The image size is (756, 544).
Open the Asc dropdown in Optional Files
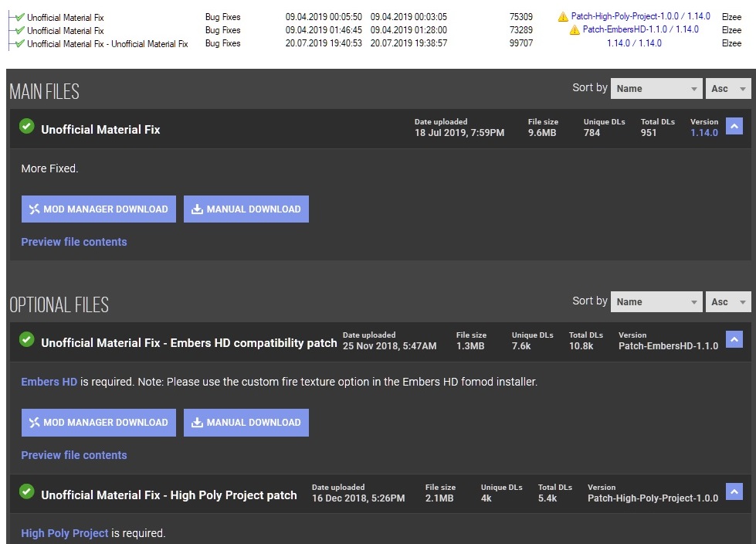pos(727,301)
